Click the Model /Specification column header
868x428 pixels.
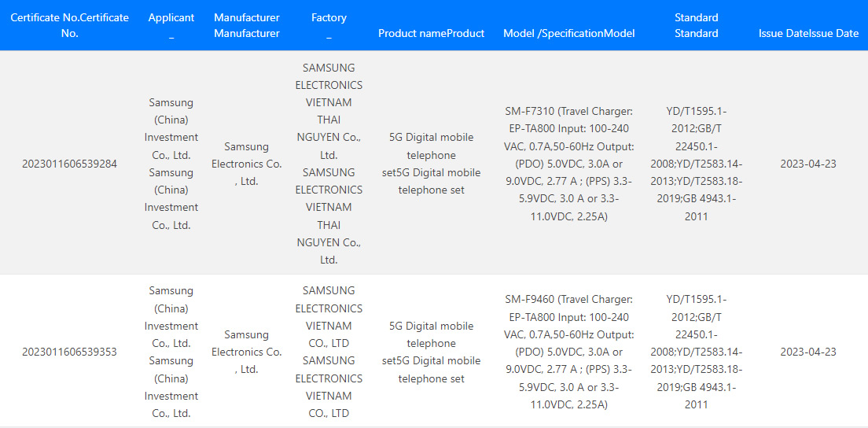pos(569,33)
